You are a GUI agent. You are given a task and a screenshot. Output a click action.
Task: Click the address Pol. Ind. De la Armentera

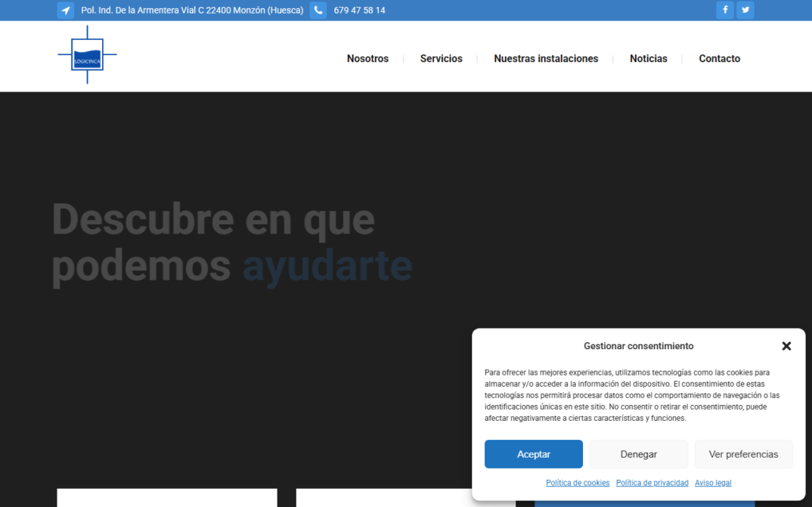point(192,11)
